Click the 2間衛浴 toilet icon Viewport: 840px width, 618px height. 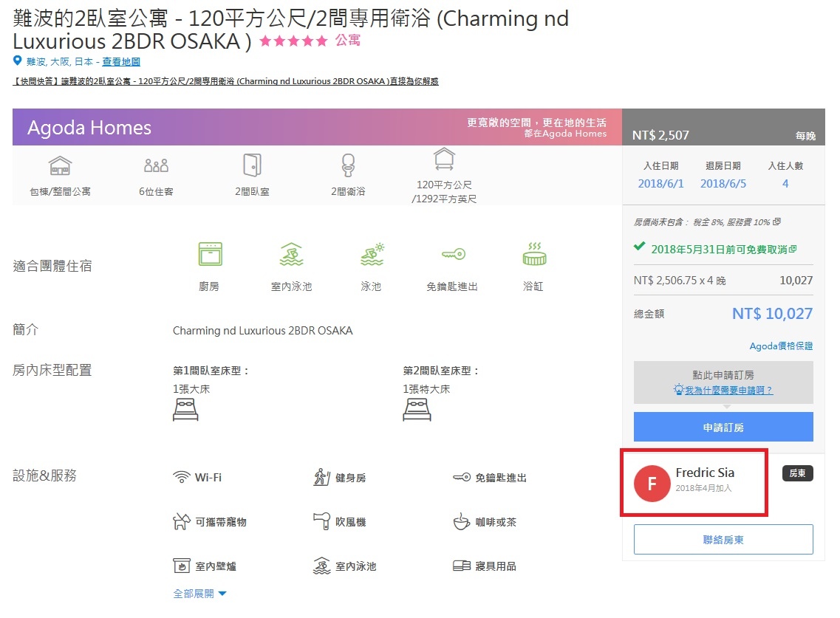pyautogui.click(x=348, y=165)
